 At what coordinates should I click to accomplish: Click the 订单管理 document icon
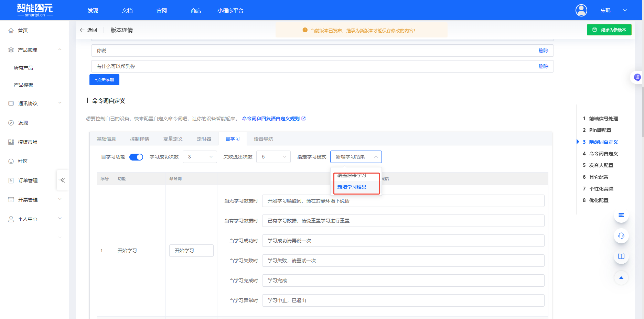pyautogui.click(x=11, y=180)
